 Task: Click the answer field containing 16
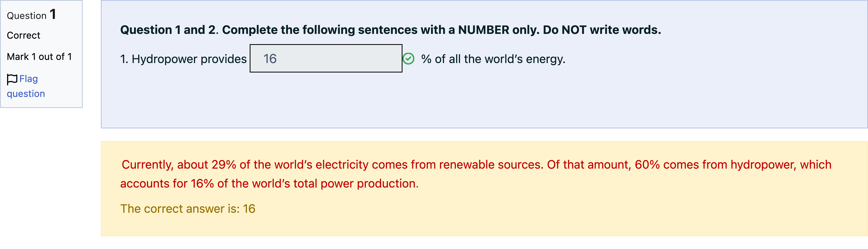(x=326, y=58)
